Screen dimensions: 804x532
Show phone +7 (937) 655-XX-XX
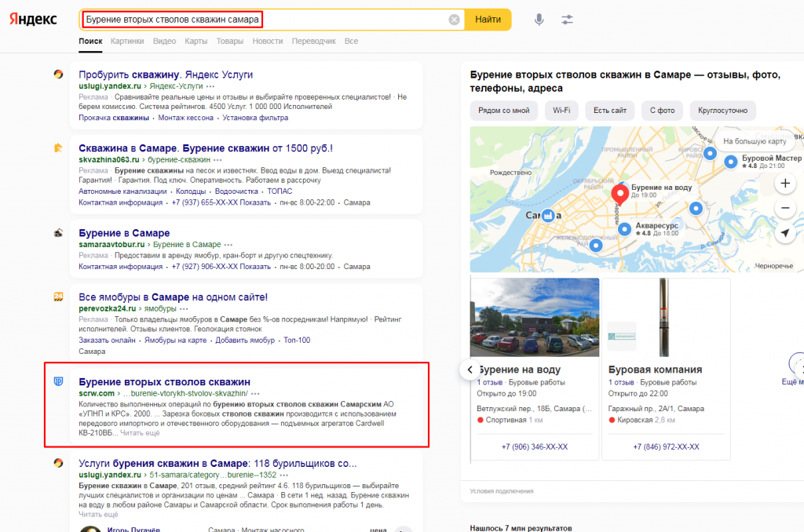click(x=221, y=202)
